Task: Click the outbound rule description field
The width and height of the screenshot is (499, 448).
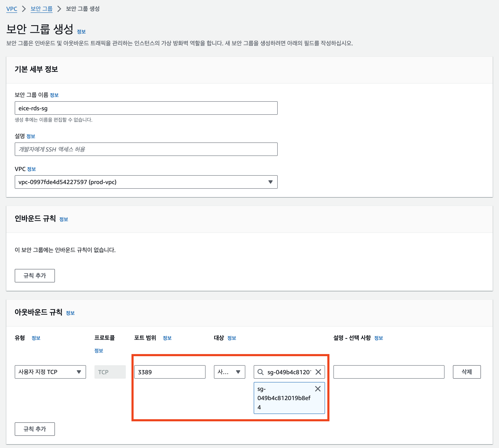Action: [389, 372]
